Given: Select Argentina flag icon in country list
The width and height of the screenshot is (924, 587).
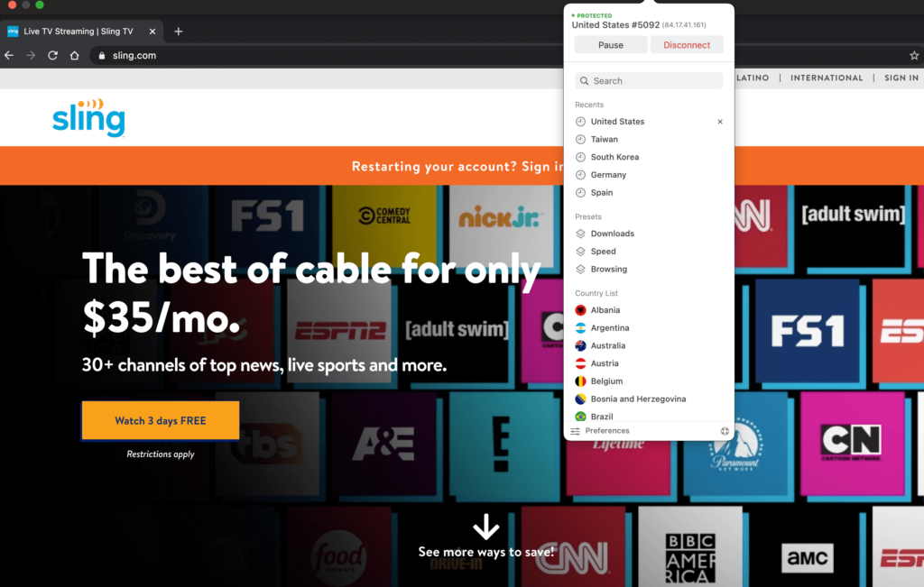Looking at the screenshot, I should 580,328.
